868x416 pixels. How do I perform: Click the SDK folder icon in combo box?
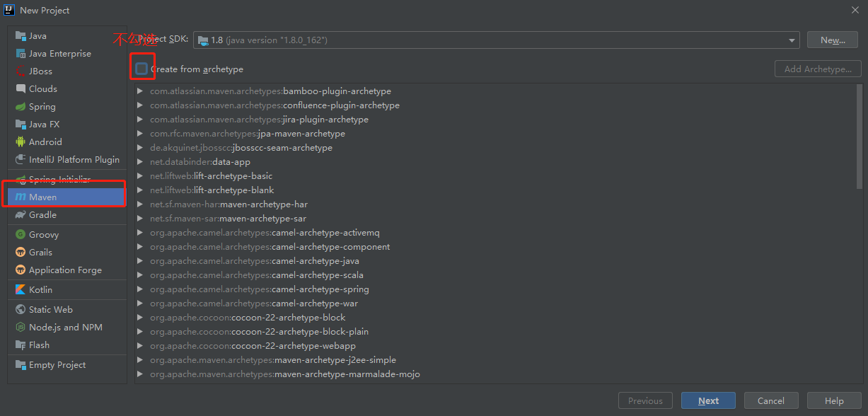click(x=204, y=40)
